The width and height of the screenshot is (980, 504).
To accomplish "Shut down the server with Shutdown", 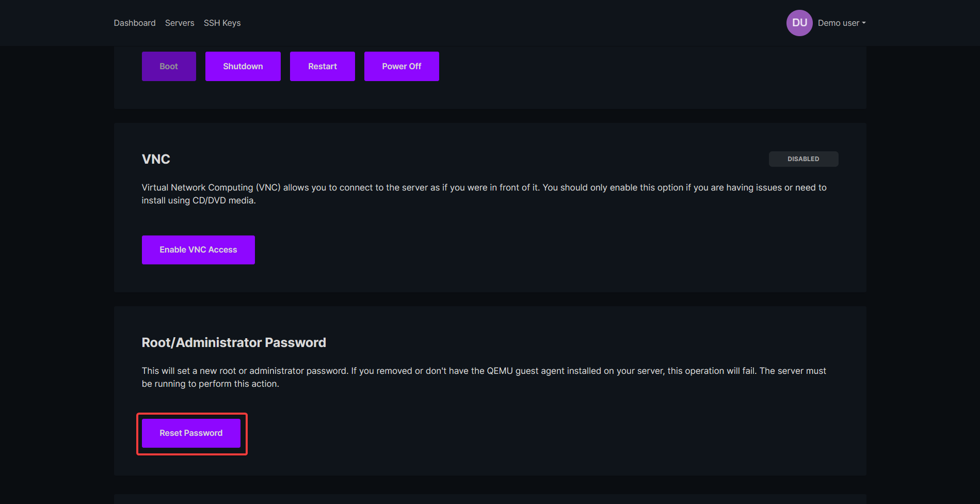I will click(243, 66).
